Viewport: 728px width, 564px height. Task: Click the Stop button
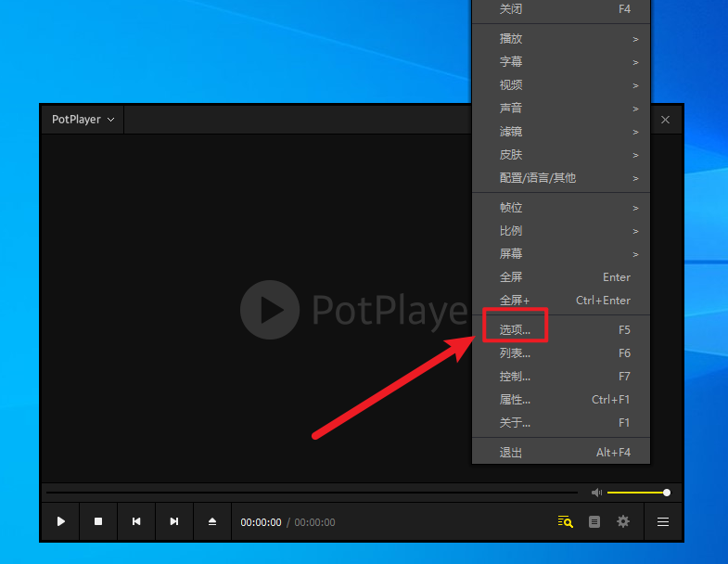click(x=98, y=521)
